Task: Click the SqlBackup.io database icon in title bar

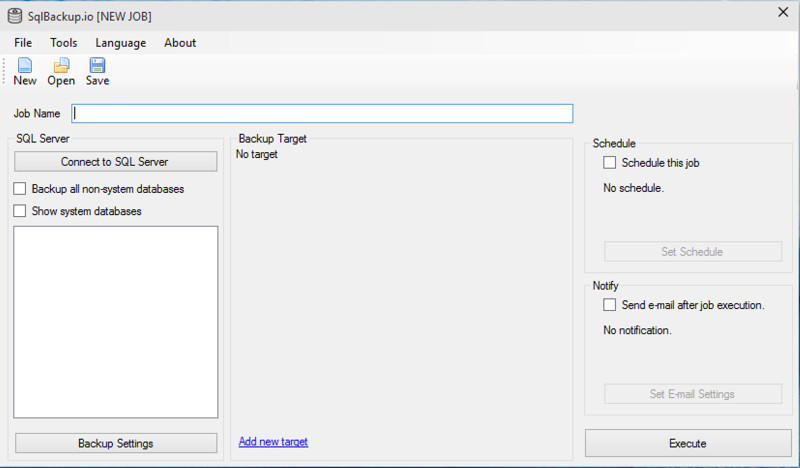Action: point(15,16)
